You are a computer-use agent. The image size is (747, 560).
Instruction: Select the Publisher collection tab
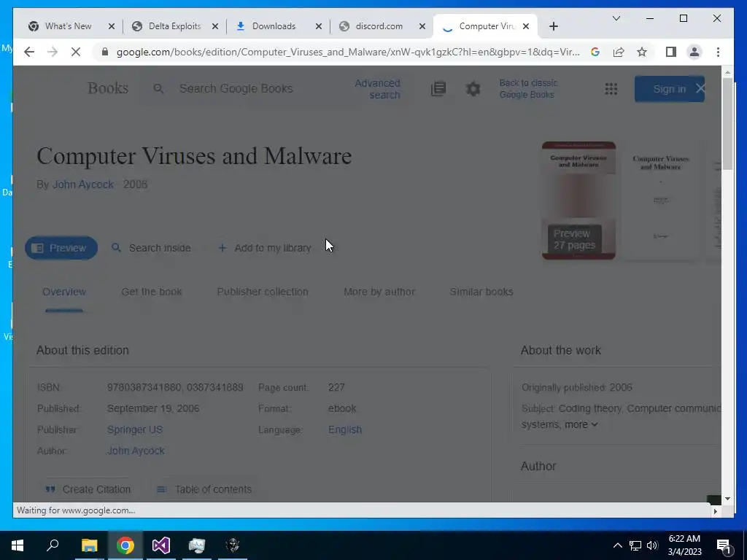(x=263, y=292)
